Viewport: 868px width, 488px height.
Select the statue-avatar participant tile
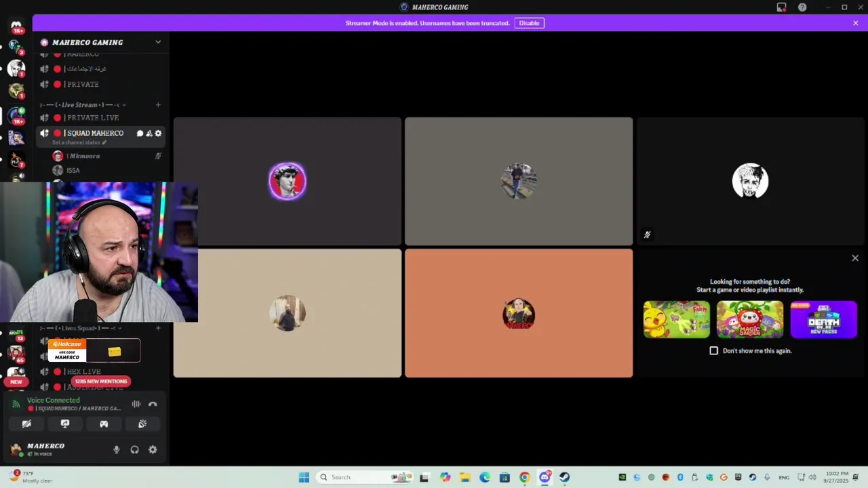pyautogui.click(x=288, y=181)
